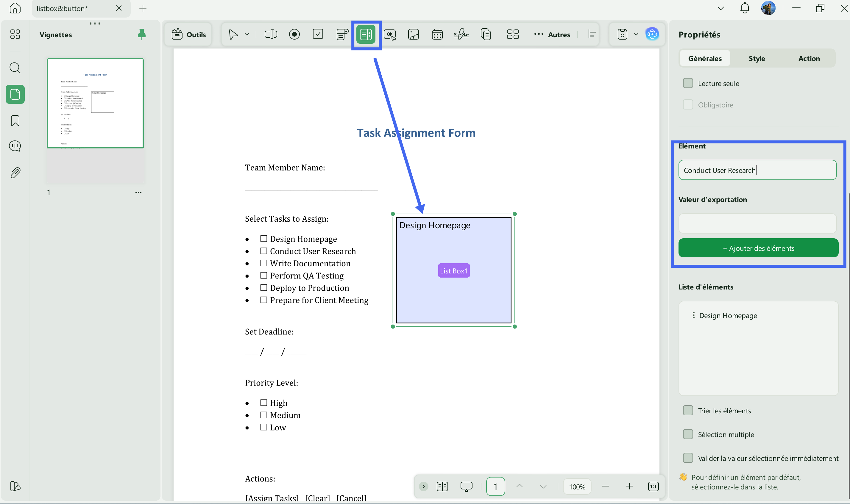Click the Valeur d'exportation input field

[758, 223]
